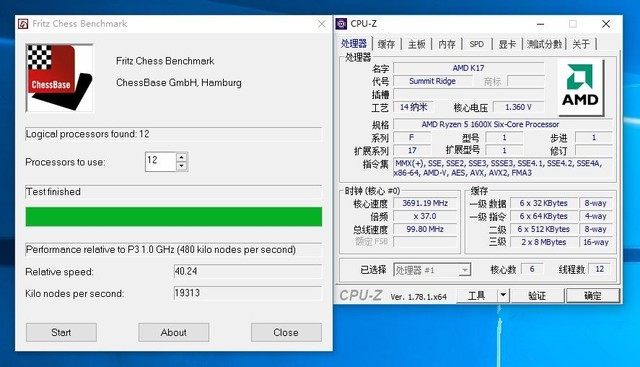Click the 系列 value F
The height and width of the screenshot is (367, 640).
tap(411, 137)
